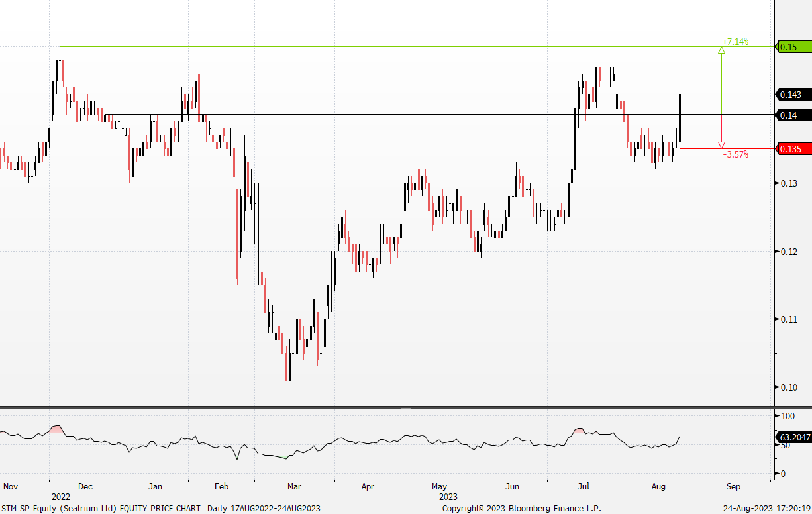Click the 0 level on RSI axis
The image size is (812, 514).
point(783,474)
